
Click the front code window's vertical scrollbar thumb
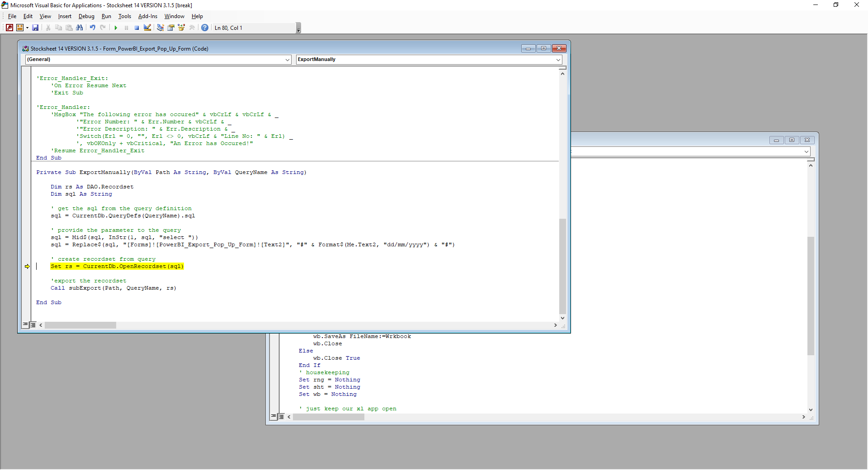[x=562, y=266]
